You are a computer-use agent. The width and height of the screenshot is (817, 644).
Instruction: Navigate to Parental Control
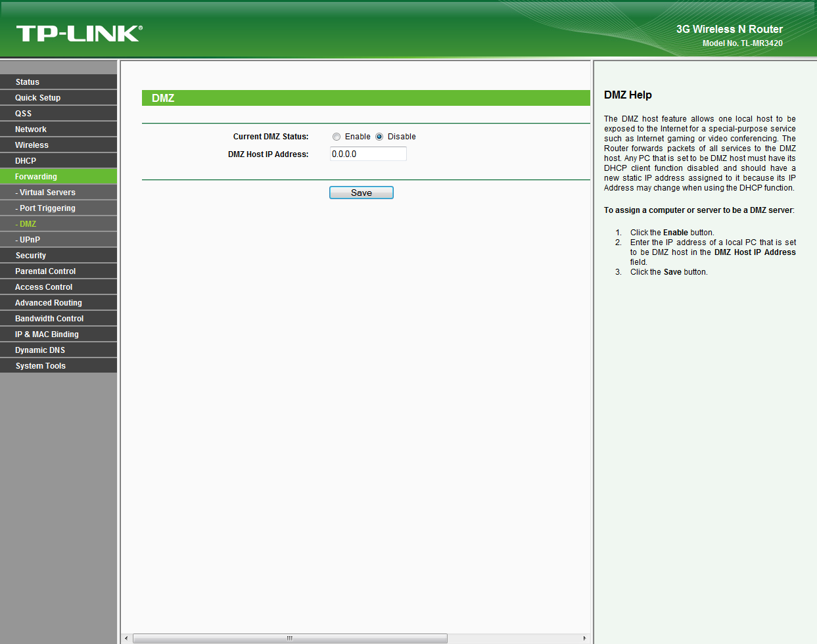[x=45, y=271]
